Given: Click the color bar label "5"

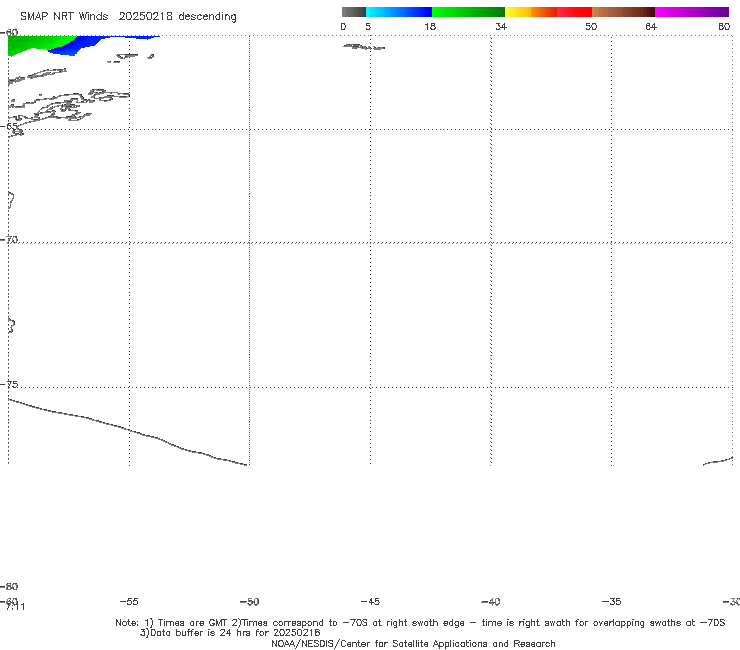Looking at the screenshot, I should pos(368,26).
